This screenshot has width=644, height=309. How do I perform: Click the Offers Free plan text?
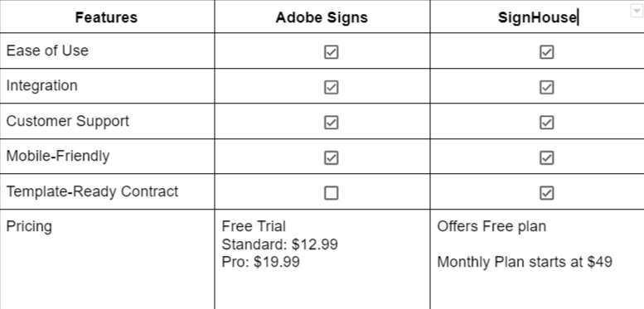tap(491, 226)
